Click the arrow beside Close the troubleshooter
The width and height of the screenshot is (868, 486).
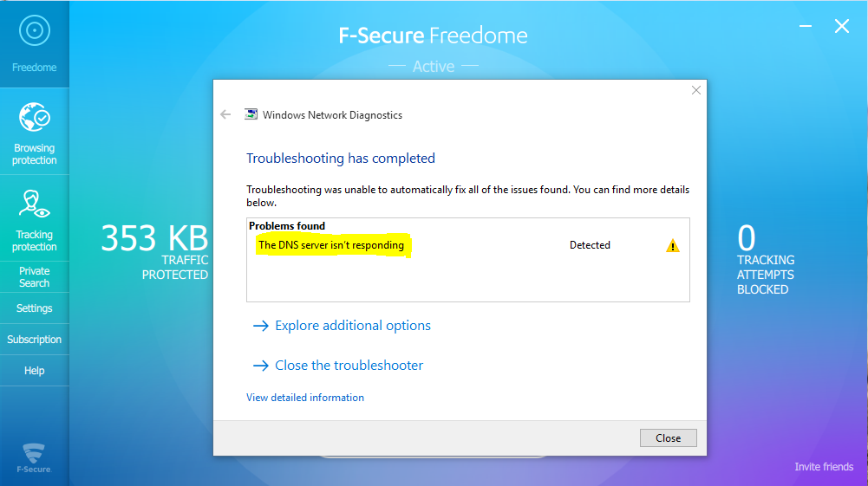[x=261, y=366]
